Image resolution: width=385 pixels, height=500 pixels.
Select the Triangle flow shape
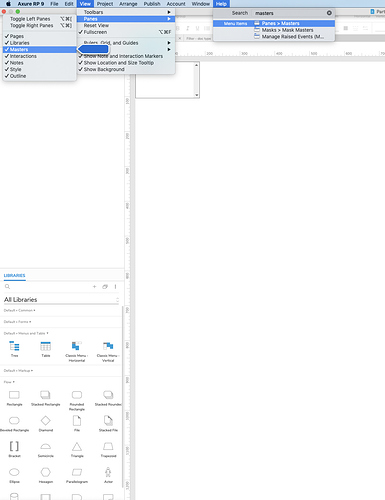coord(77,446)
